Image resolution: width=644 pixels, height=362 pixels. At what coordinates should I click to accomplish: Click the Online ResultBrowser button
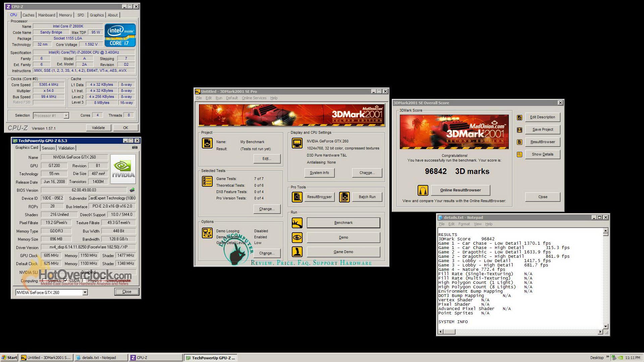click(x=461, y=190)
